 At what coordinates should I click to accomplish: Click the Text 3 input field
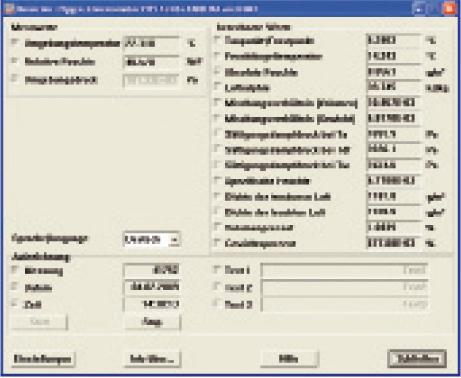click(x=344, y=304)
